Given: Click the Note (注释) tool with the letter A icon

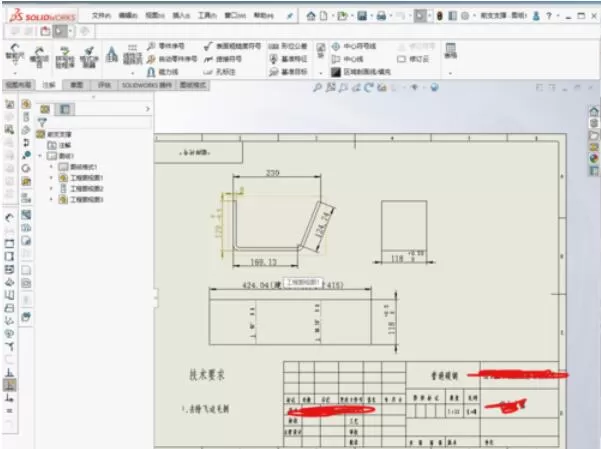Looking at the screenshot, I should [x=112, y=55].
